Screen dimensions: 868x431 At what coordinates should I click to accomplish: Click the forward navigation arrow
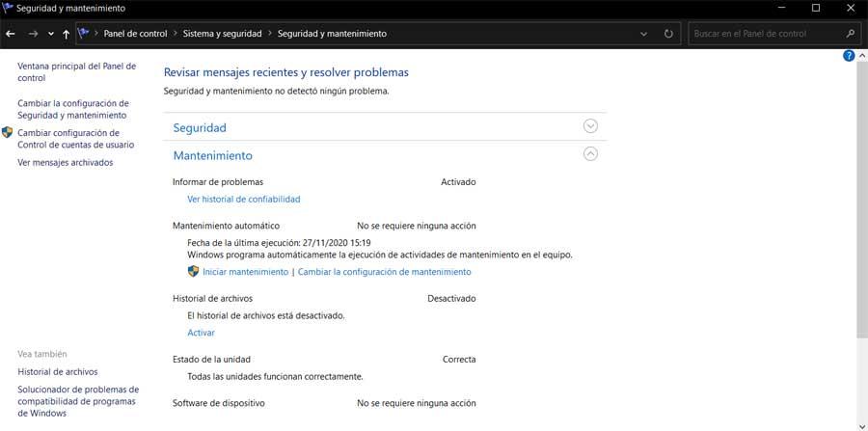pos(33,34)
